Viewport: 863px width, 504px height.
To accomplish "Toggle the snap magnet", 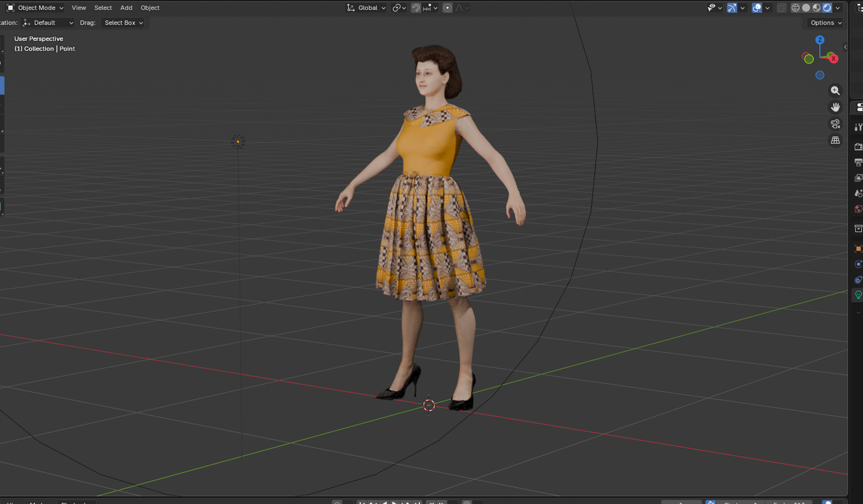I will click(415, 7).
